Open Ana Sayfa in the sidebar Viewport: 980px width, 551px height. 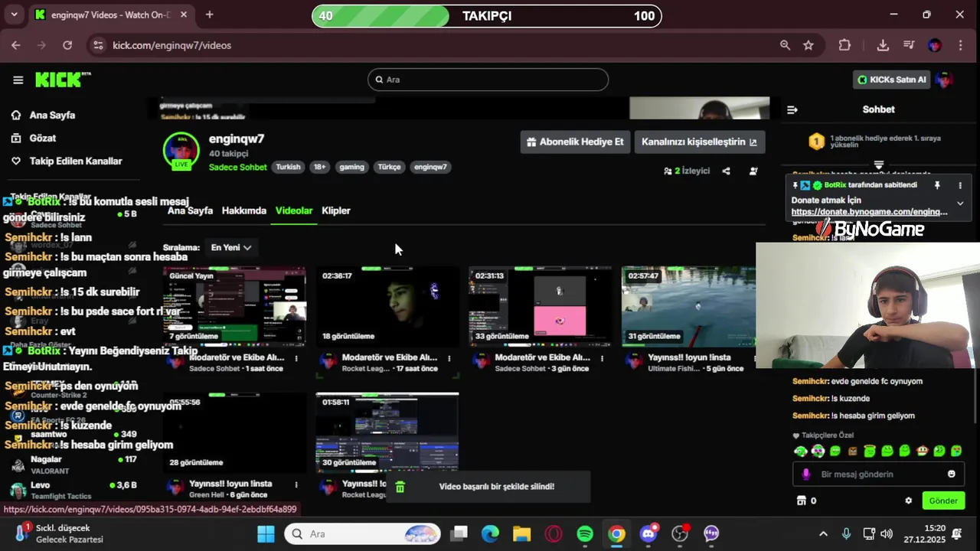pos(52,115)
